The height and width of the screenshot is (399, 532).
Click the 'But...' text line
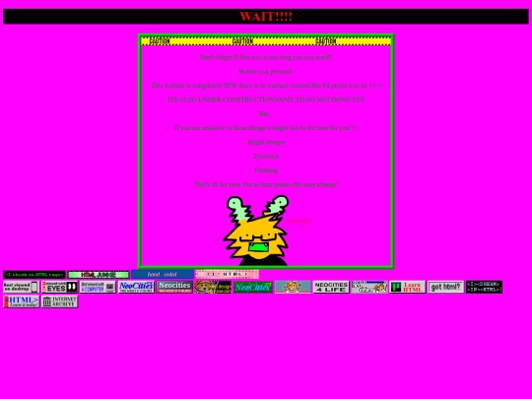click(266, 113)
